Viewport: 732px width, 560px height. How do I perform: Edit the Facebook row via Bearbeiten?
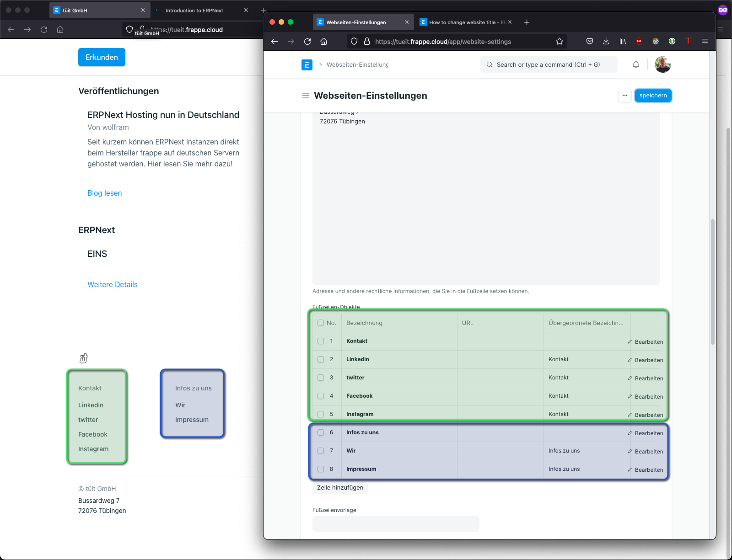click(645, 397)
